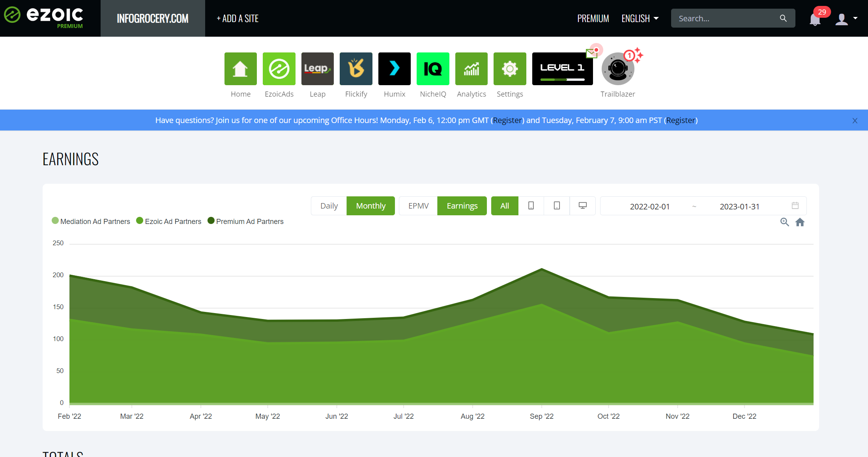The image size is (868, 457).
Task: Expand the English language dropdown
Action: [640, 19]
